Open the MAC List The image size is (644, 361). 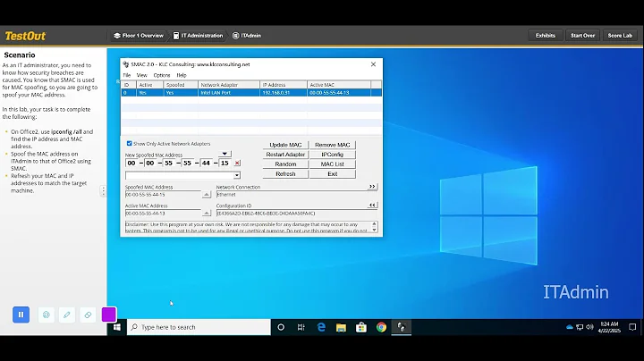(332, 164)
